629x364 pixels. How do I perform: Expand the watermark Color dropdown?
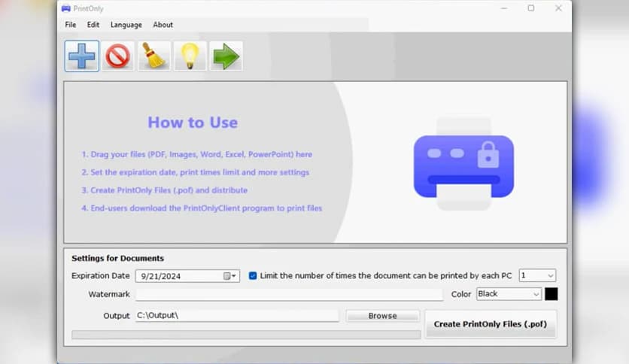point(535,294)
